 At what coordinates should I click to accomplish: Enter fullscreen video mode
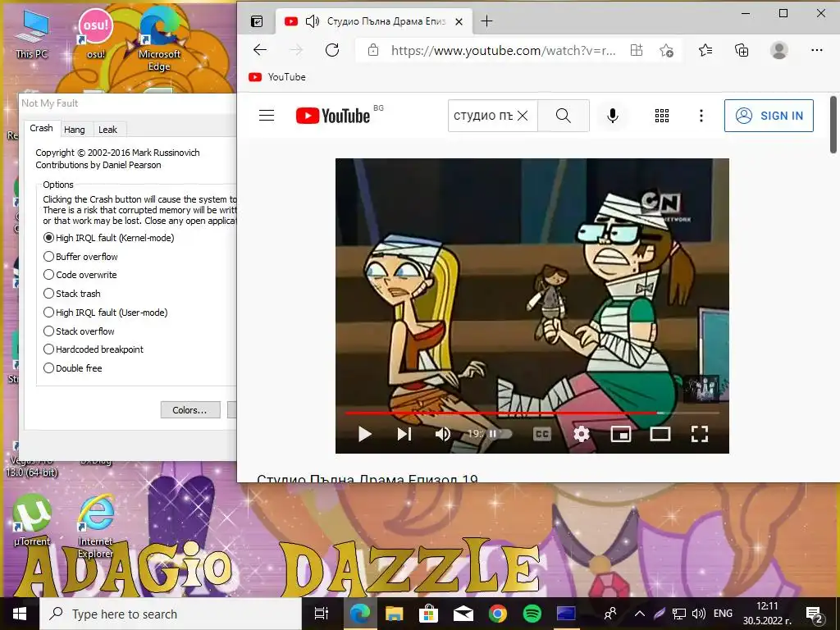(x=700, y=434)
